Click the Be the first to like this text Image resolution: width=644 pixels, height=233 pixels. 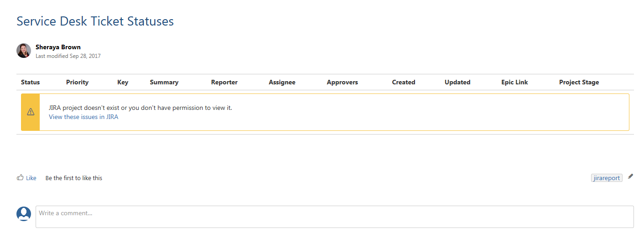point(74,178)
